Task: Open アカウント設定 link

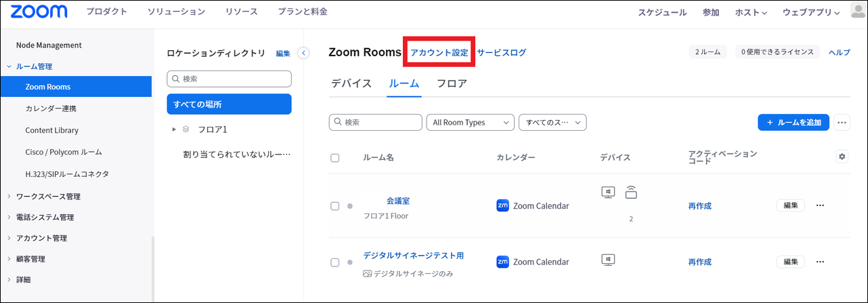Action: [x=439, y=52]
